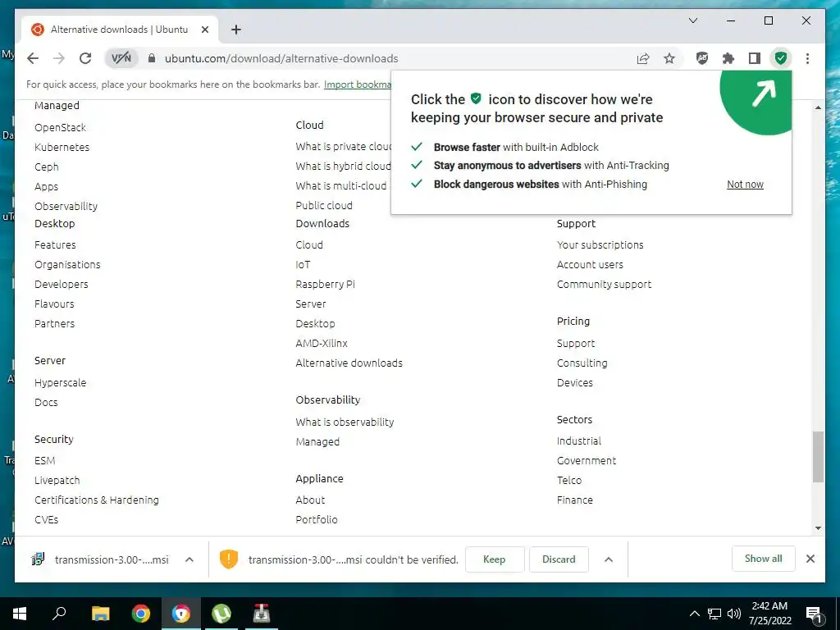Click the forward navigation arrow
This screenshot has height=630, width=840.
[59, 58]
